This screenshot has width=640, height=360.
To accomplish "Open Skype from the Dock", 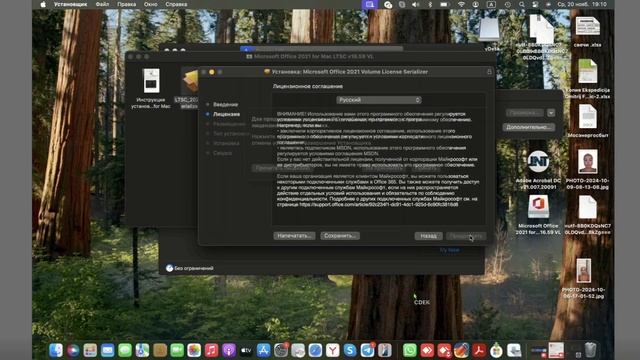I will pos(350,350).
